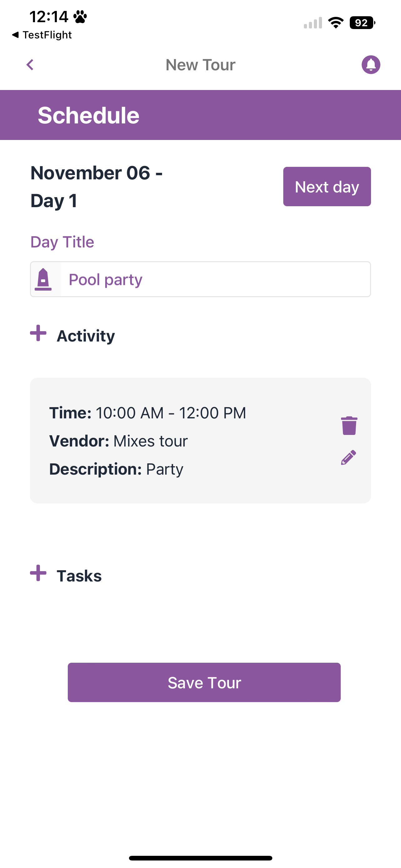This screenshot has height=868, width=401.
Task: Add activity with plus icon
Action: pyautogui.click(x=38, y=333)
